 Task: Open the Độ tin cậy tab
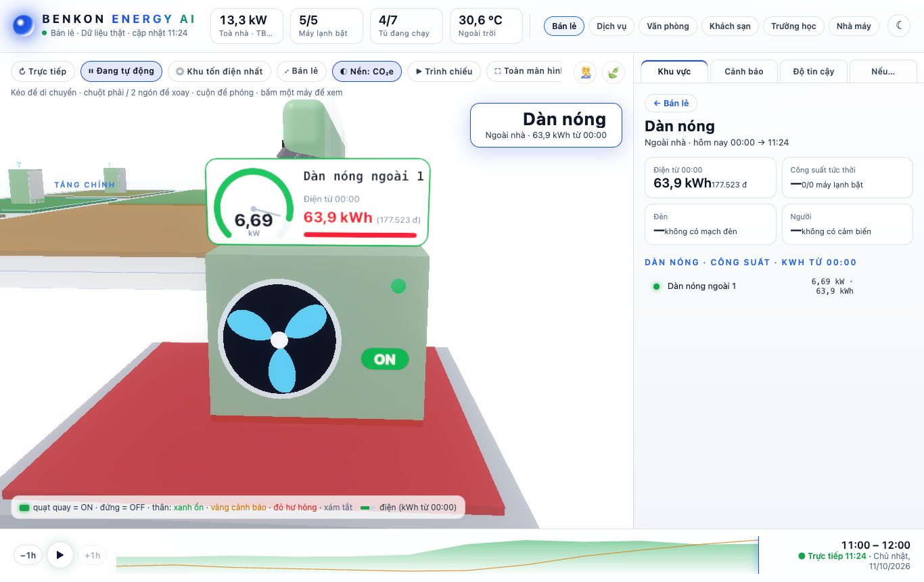pos(814,72)
